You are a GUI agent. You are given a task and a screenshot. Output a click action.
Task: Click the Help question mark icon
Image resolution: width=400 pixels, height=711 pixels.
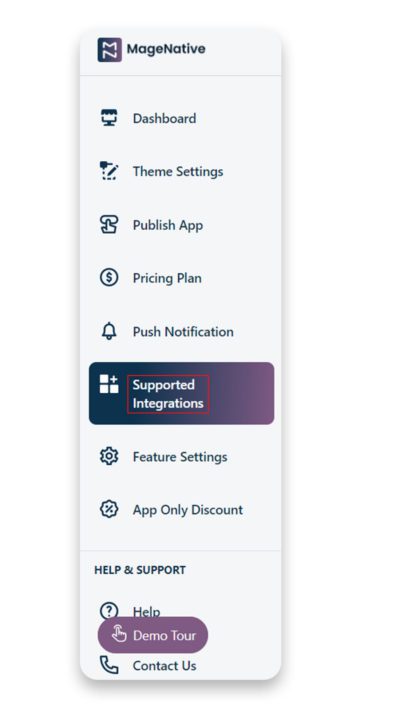click(x=109, y=610)
